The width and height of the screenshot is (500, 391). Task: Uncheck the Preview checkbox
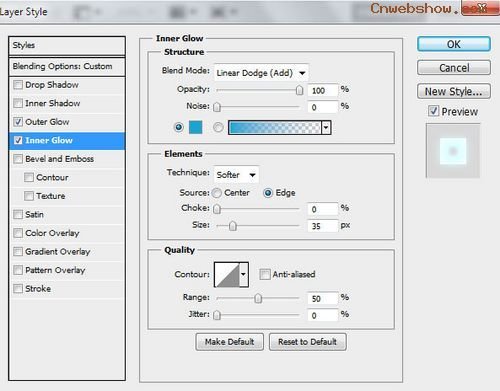click(433, 111)
